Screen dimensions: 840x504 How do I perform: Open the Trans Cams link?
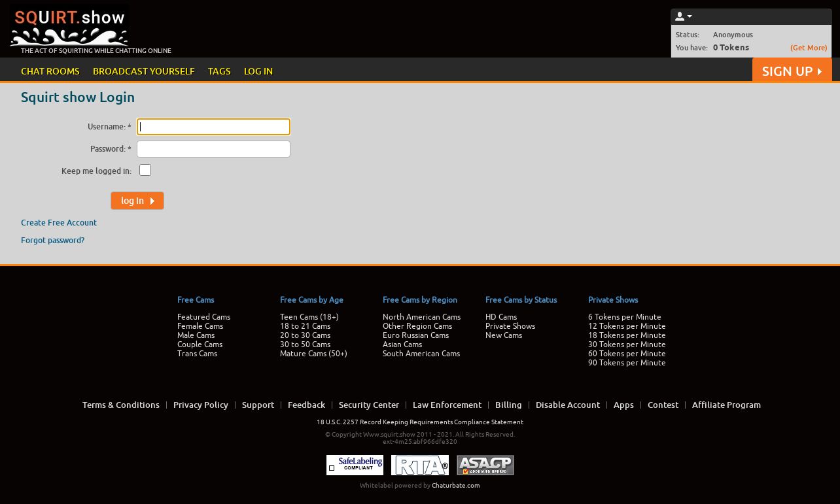coord(197,353)
